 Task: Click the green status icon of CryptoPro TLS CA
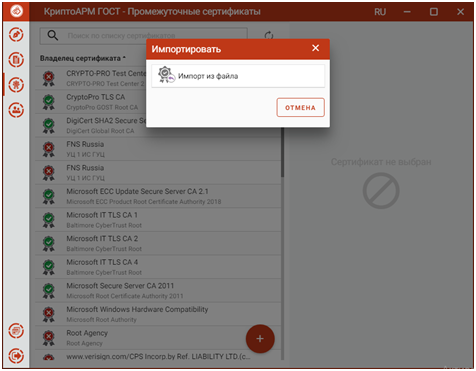point(49,102)
